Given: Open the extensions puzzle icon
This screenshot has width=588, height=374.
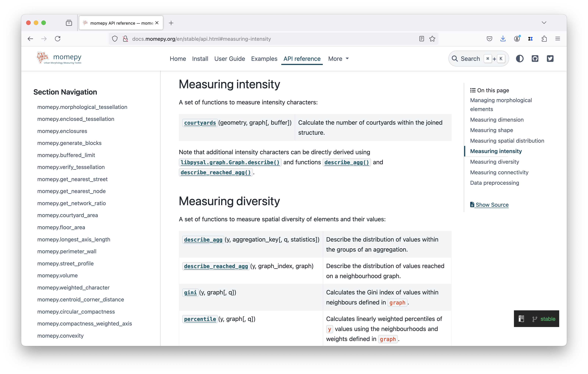Looking at the screenshot, I should 544,39.
